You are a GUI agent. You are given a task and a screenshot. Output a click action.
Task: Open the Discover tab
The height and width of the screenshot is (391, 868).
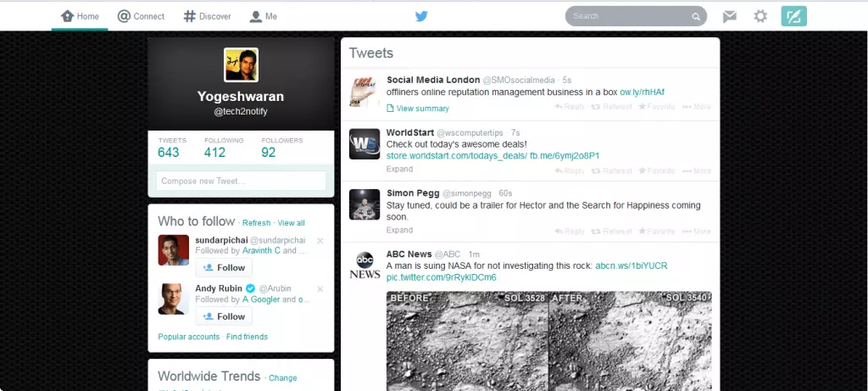coord(207,16)
